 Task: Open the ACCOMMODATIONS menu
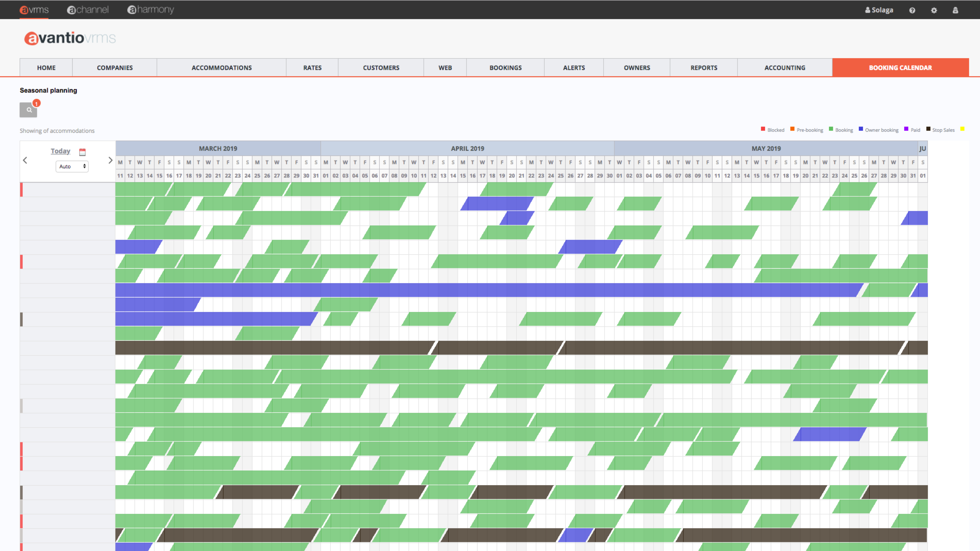point(222,68)
